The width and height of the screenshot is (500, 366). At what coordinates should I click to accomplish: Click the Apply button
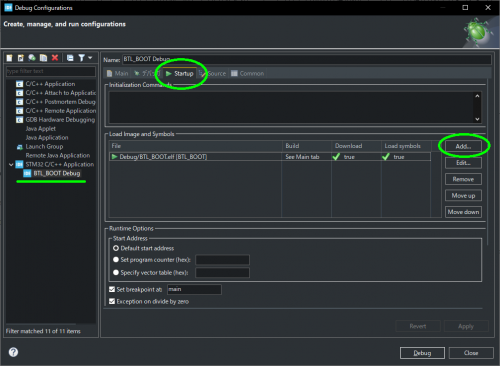pos(466,326)
